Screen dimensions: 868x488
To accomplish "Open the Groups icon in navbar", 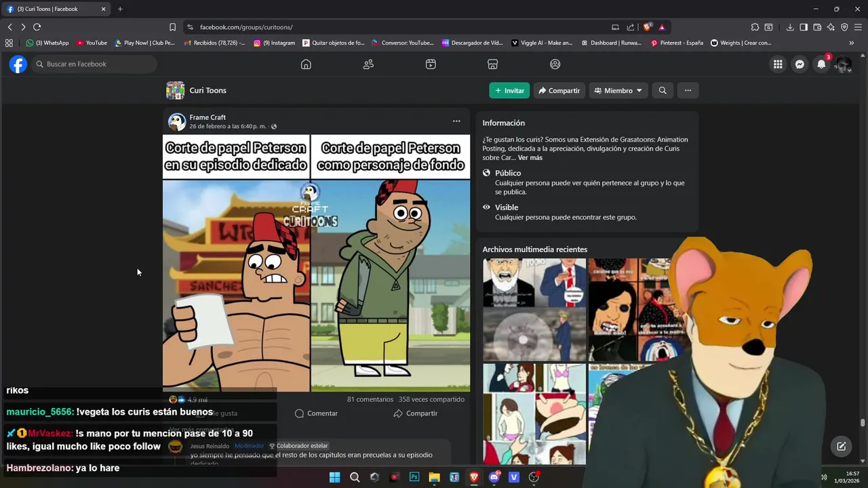I will coord(555,64).
